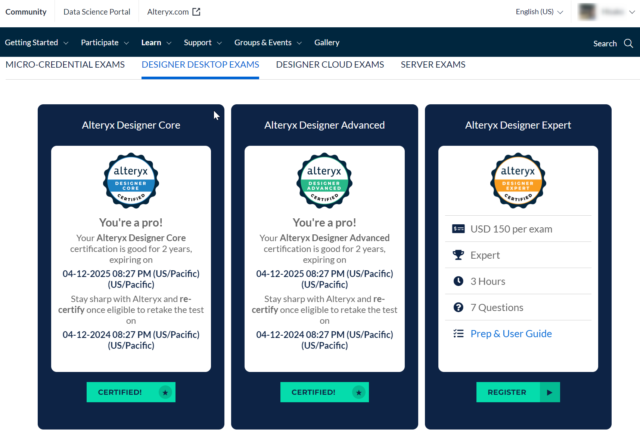Expand the English (US) language dropdown
This screenshot has width=640, height=434.
(x=539, y=12)
